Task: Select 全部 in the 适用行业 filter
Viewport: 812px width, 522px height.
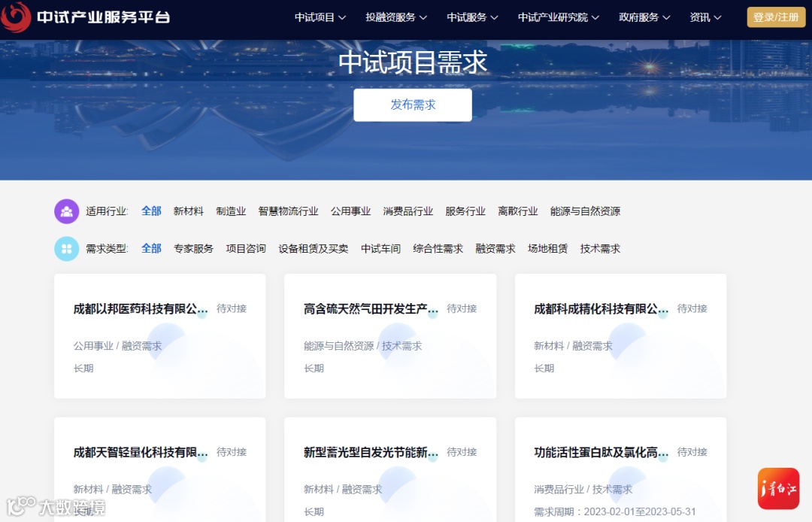Action: coord(151,211)
